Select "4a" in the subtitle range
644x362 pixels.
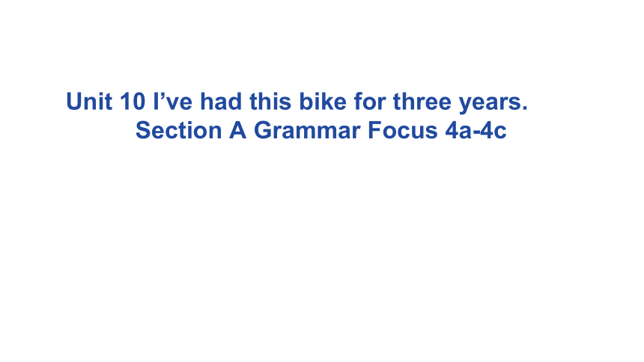pos(459,130)
